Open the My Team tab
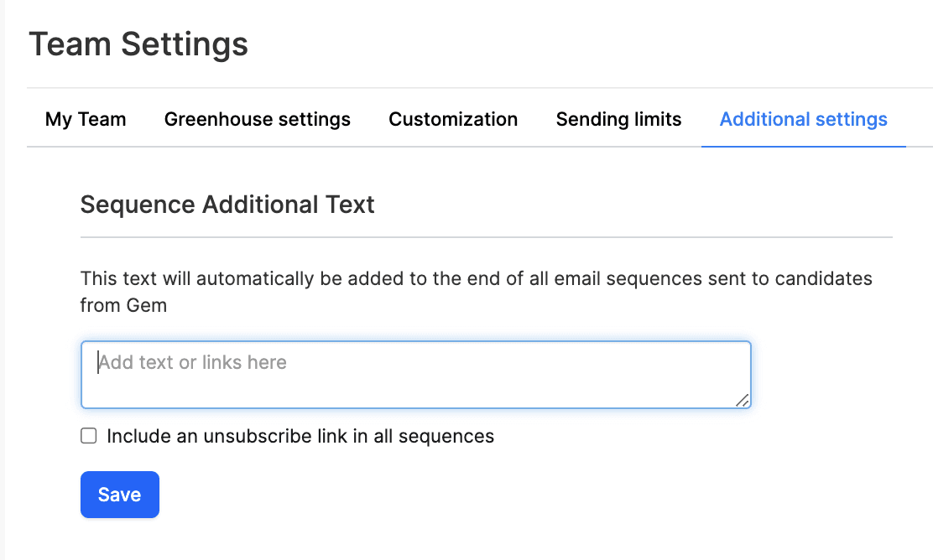Image resolution: width=933 pixels, height=560 pixels. pos(86,119)
